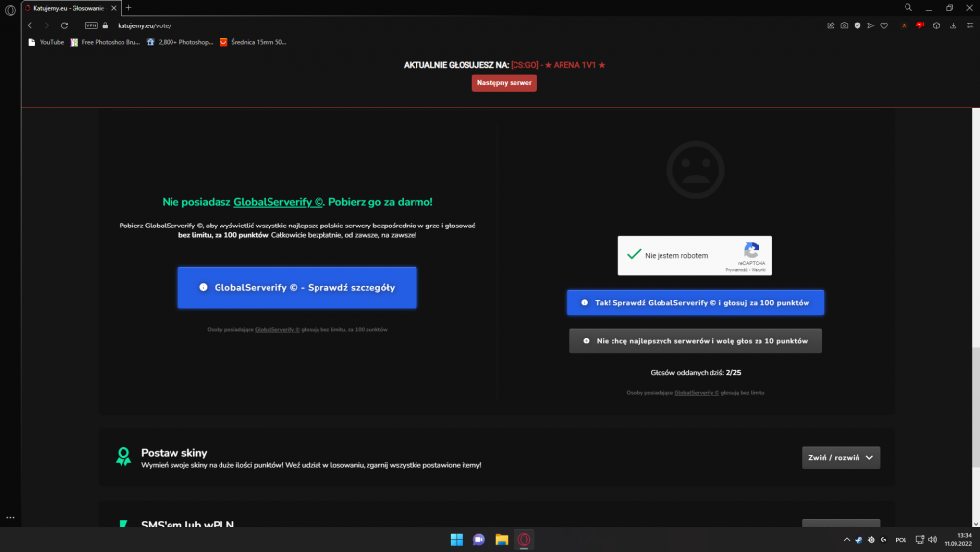The height and width of the screenshot is (552, 980).
Task: Open the Opera main menu icon
Action: click(10, 10)
